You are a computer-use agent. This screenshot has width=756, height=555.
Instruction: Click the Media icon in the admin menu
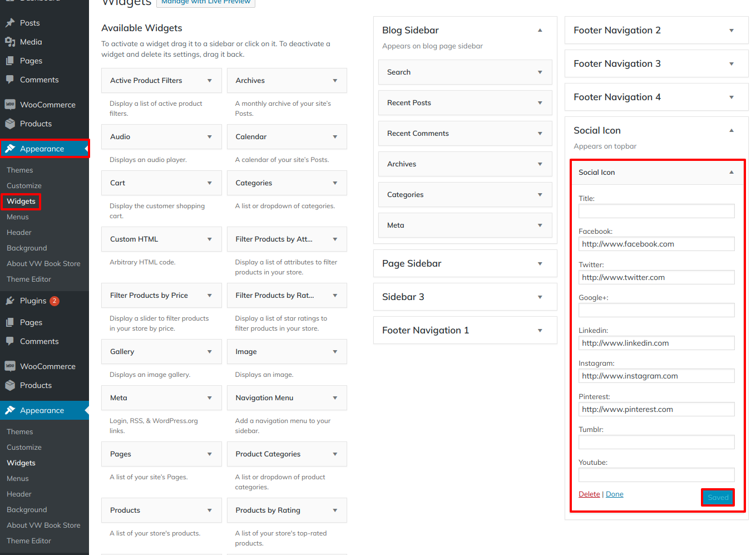[9, 42]
